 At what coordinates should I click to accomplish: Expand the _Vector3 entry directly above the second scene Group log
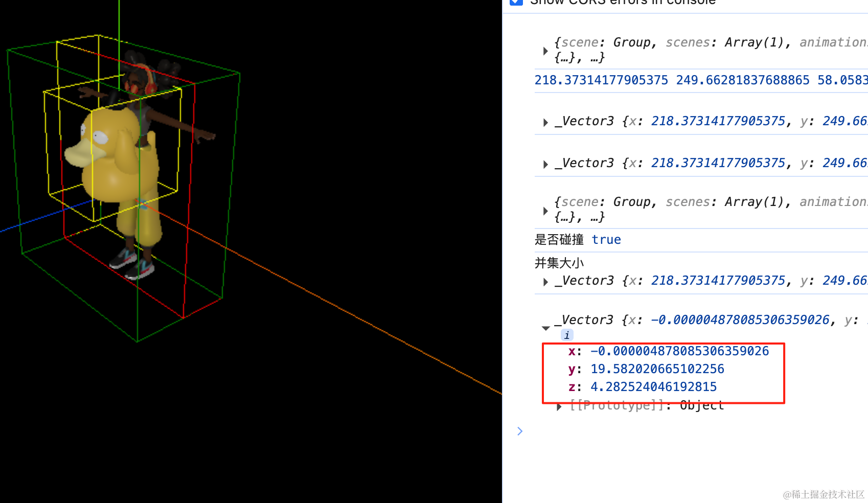[545, 164]
